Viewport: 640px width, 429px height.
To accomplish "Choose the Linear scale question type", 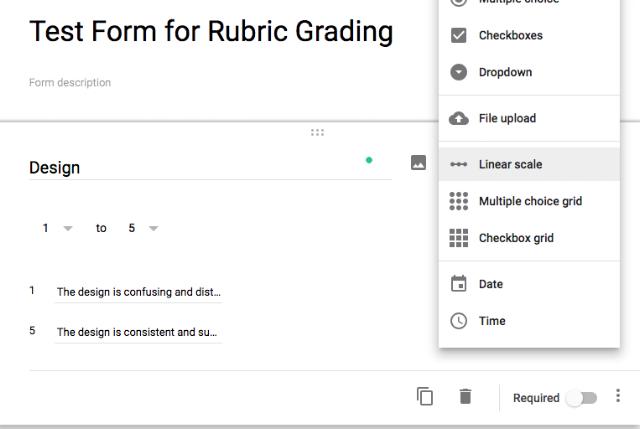I will click(x=529, y=164).
